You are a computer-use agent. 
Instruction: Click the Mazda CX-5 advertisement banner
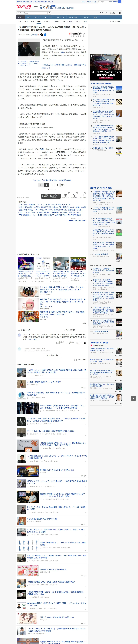(x=106, y=67)
